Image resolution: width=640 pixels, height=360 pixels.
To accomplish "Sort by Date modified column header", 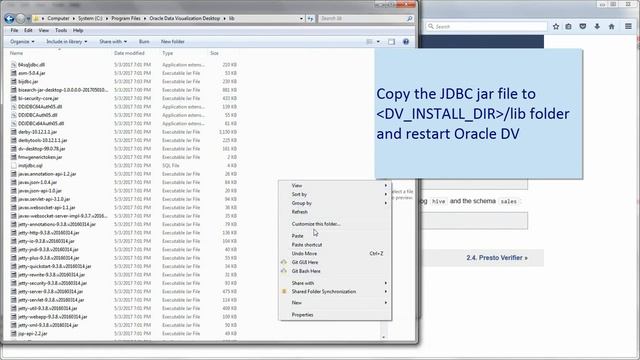I will coord(129,53).
